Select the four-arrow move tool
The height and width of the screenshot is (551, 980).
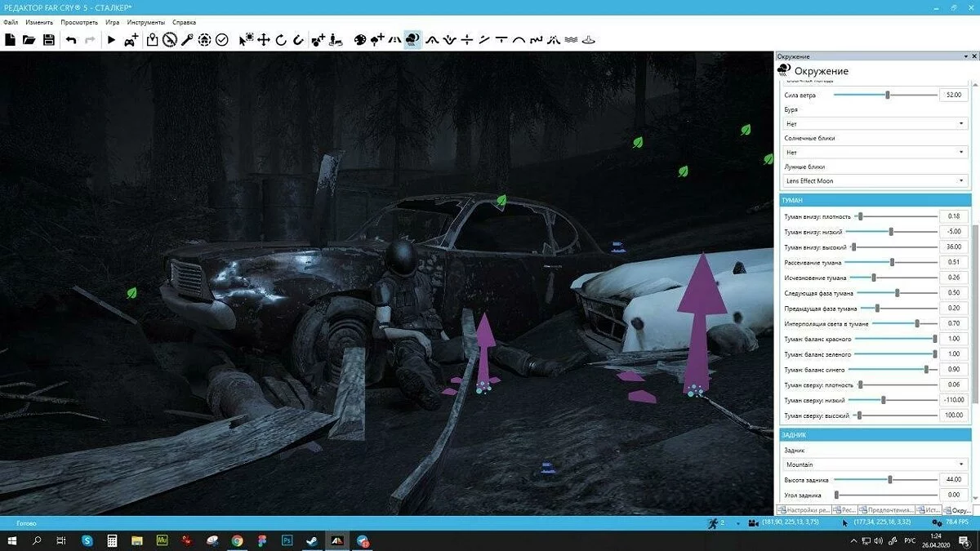point(264,39)
